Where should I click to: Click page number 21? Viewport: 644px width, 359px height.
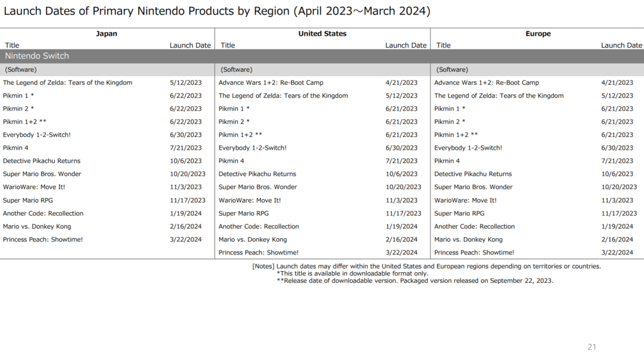pyautogui.click(x=591, y=347)
